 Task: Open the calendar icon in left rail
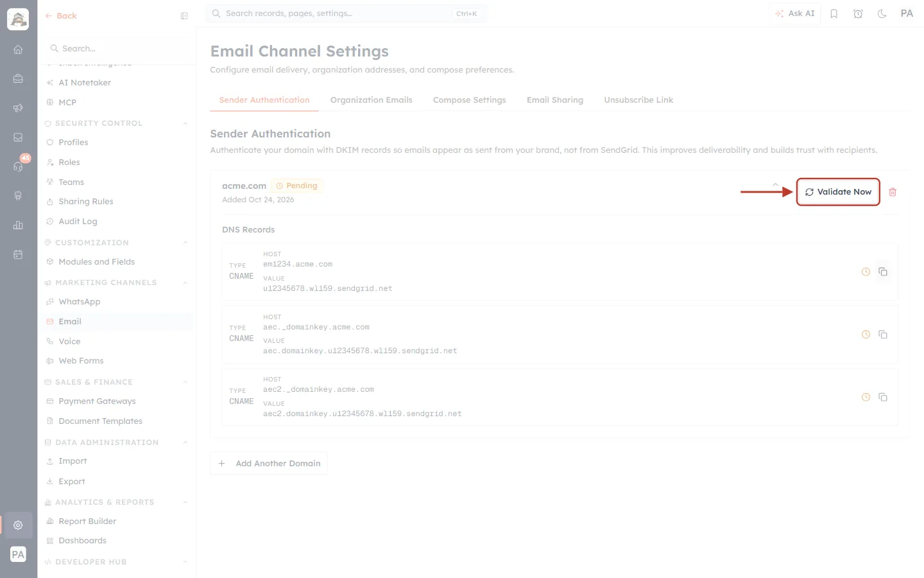pyautogui.click(x=18, y=254)
